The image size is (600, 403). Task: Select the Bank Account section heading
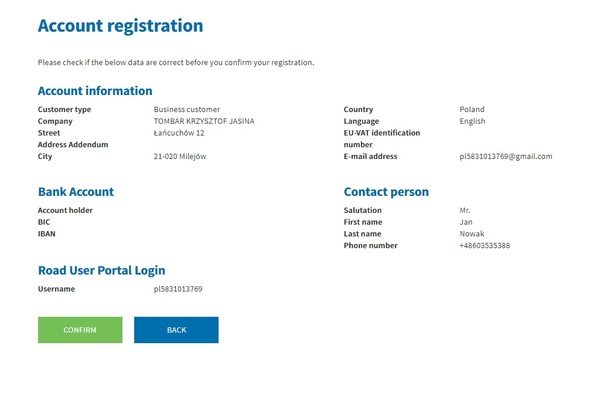[76, 192]
